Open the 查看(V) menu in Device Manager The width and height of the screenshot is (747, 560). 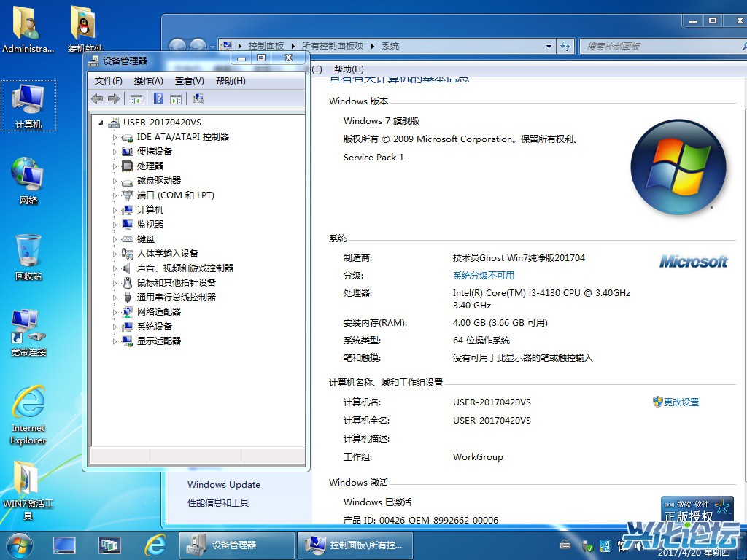tap(190, 80)
